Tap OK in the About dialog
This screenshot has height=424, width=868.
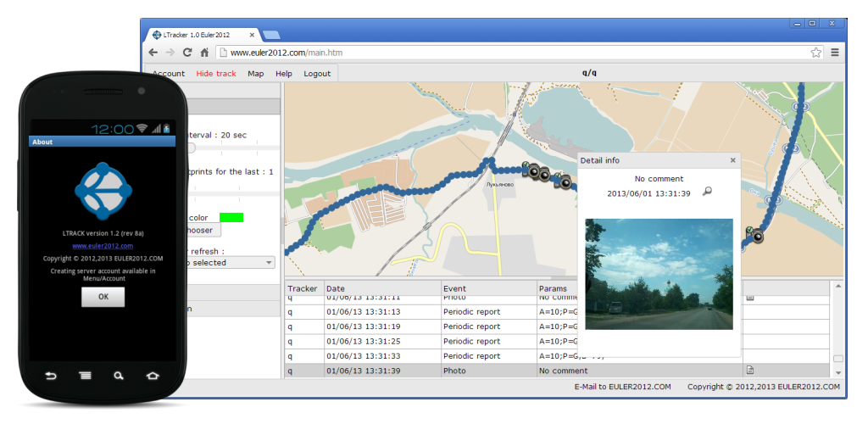click(x=103, y=297)
